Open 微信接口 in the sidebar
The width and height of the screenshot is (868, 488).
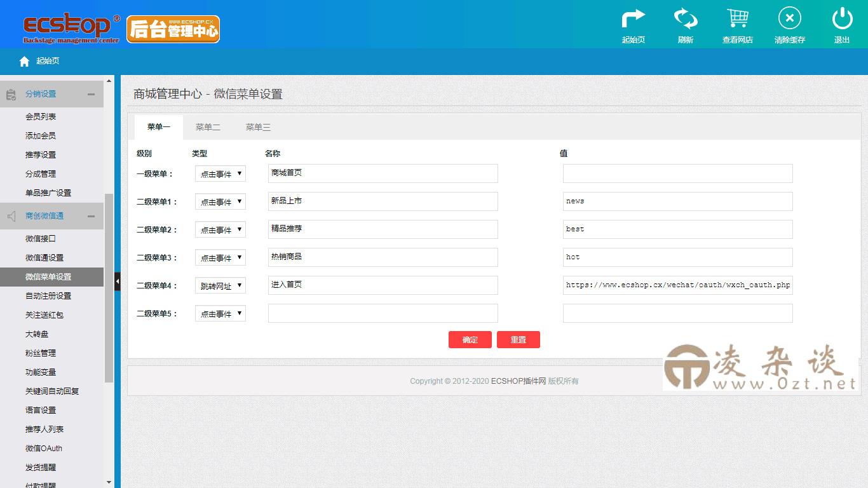[41, 239]
